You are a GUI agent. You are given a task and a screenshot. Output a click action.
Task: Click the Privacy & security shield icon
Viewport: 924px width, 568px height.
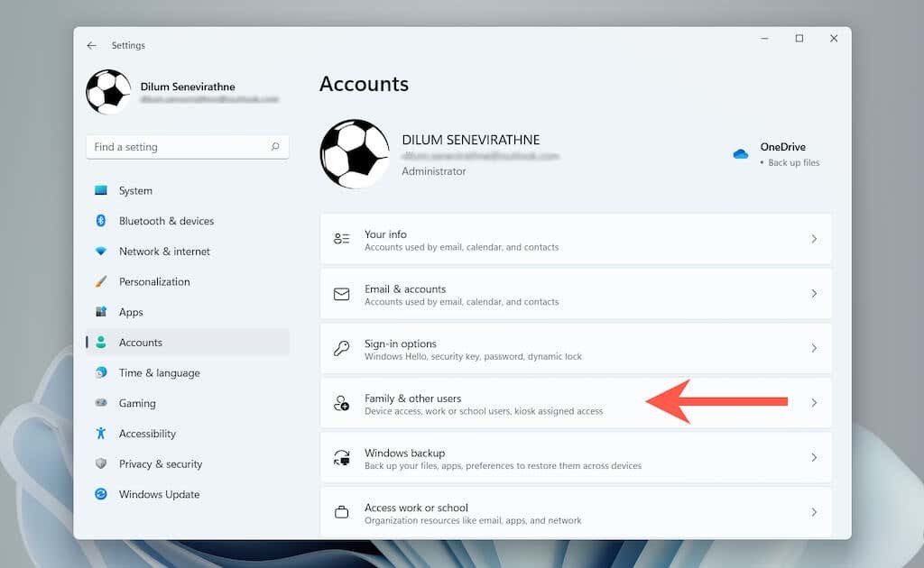coord(101,463)
